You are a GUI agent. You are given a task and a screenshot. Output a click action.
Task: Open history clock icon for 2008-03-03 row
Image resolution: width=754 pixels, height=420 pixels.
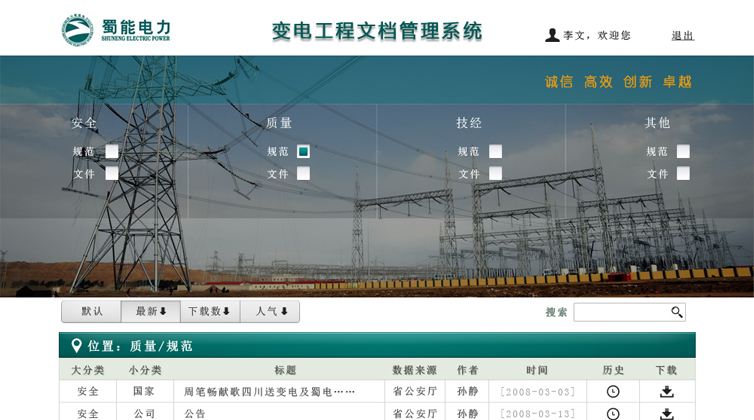pos(613,392)
